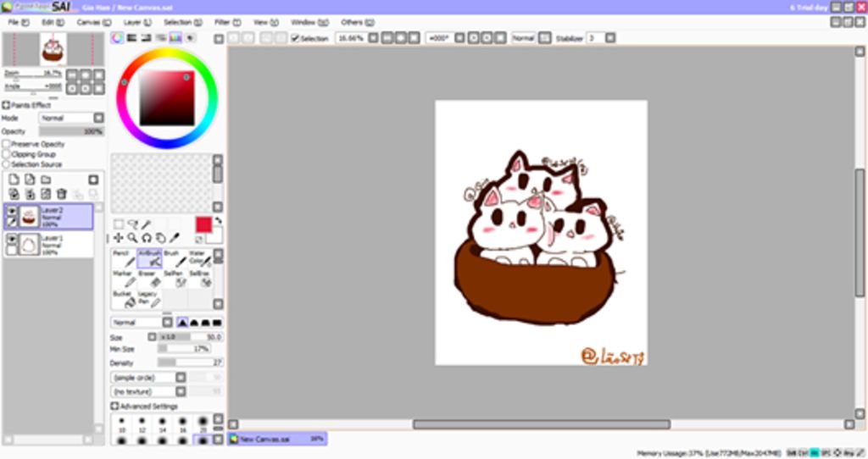Pick the Eyedropper color picker tool

175,238
